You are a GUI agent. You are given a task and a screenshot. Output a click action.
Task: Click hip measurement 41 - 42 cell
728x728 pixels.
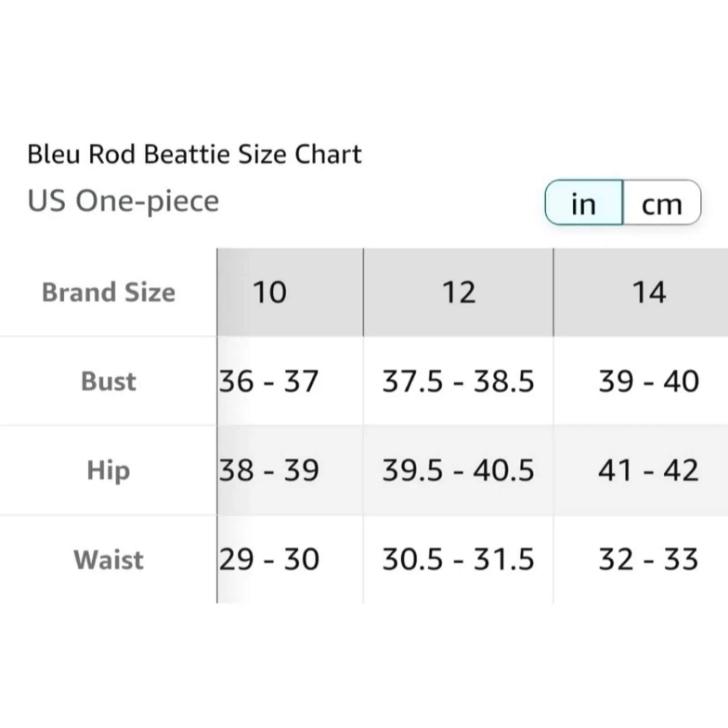pos(648,470)
